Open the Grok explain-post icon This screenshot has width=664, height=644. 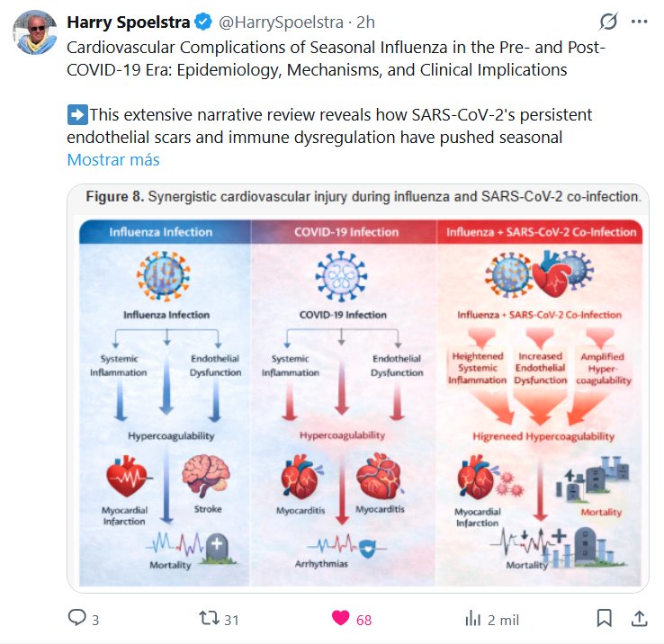tap(608, 22)
